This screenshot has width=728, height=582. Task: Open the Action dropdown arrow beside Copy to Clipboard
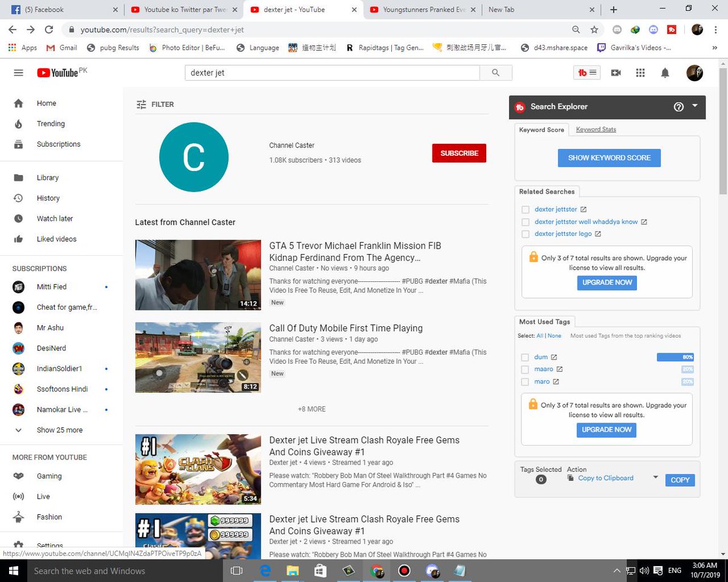[x=655, y=478]
